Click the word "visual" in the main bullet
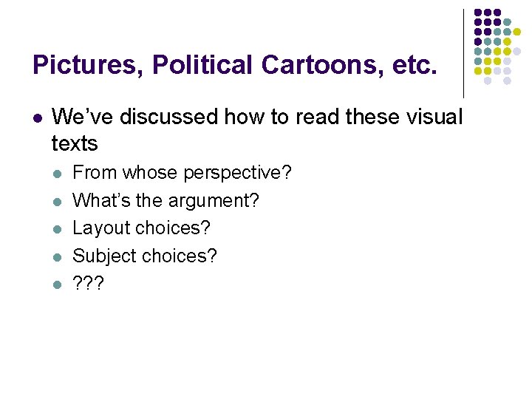The image size is (532, 399). (434, 117)
